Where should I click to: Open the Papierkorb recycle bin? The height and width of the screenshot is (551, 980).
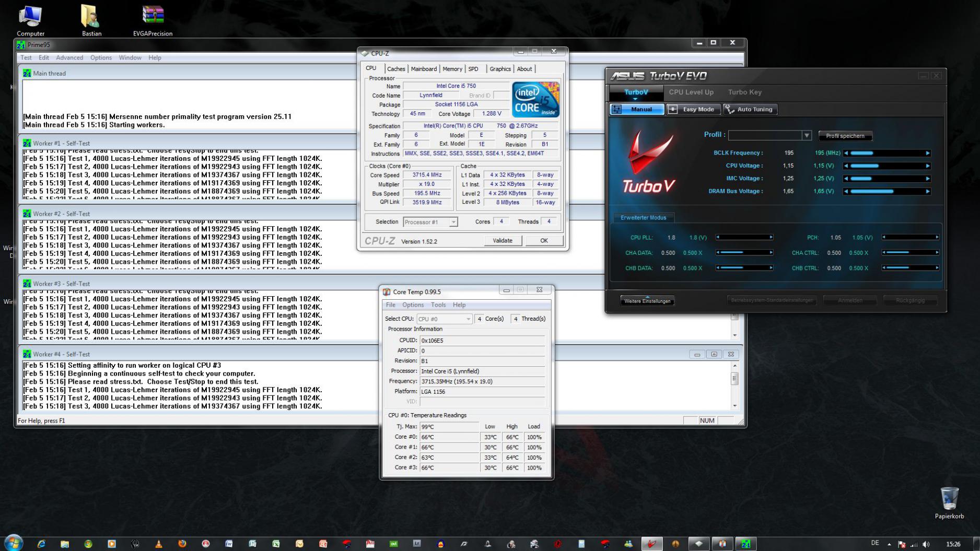949,503
